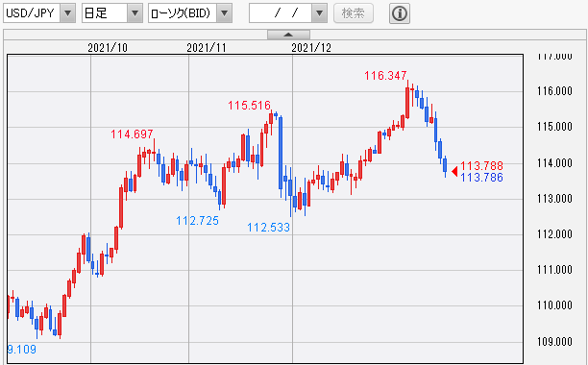Click the USD/JPY selected pair text

click(x=30, y=13)
